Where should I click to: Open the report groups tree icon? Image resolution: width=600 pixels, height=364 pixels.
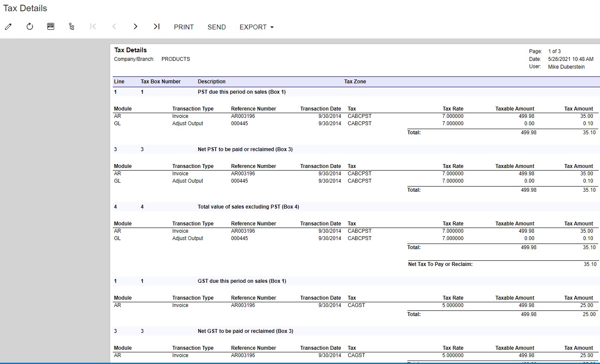point(71,27)
